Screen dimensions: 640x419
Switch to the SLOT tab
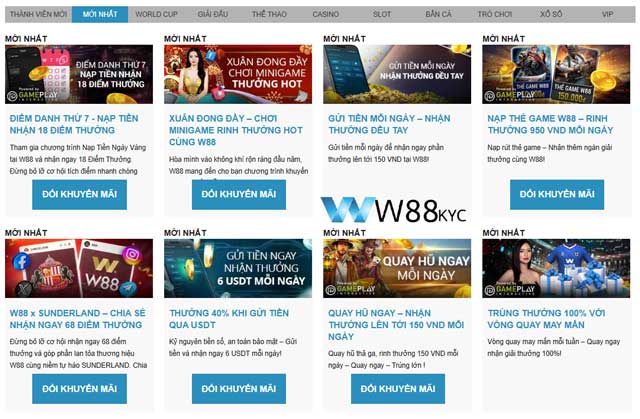coord(381,15)
